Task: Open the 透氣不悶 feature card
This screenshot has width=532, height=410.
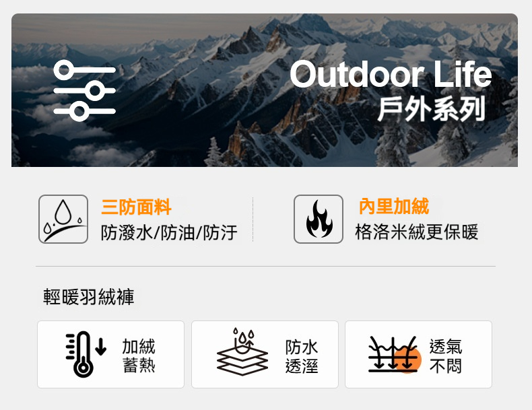Action: point(418,354)
